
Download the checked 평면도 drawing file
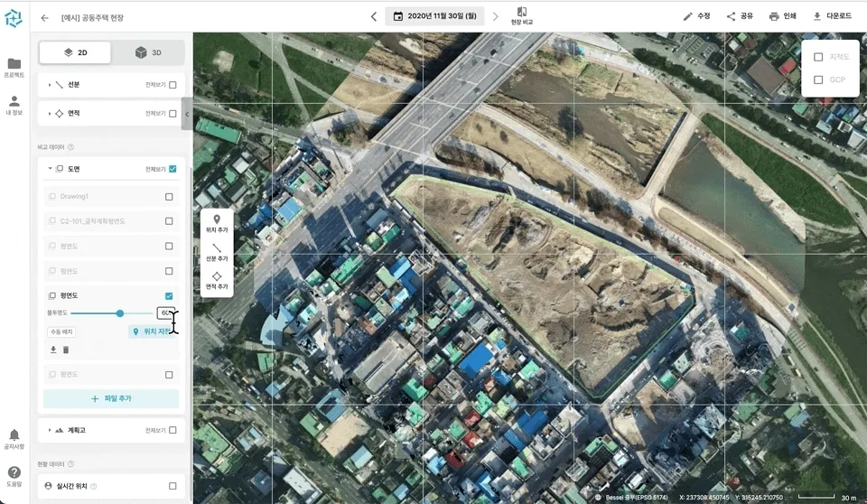(x=53, y=350)
